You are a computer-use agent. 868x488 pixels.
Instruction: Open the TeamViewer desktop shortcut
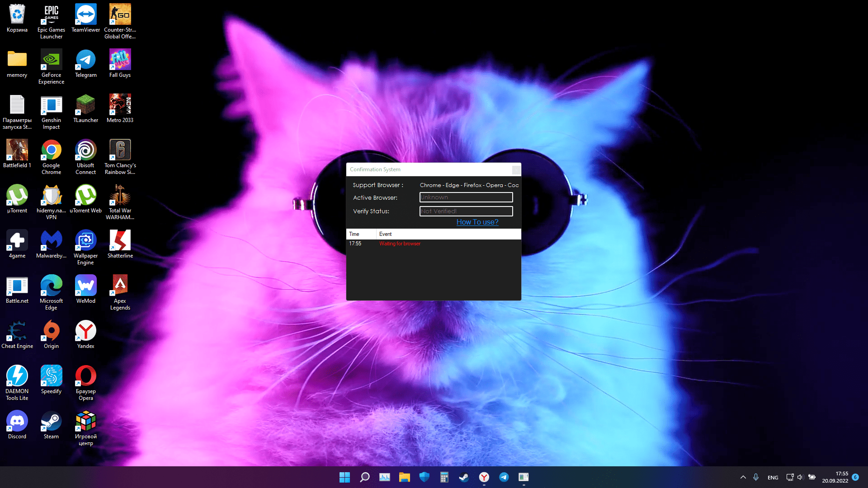coord(85,19)
